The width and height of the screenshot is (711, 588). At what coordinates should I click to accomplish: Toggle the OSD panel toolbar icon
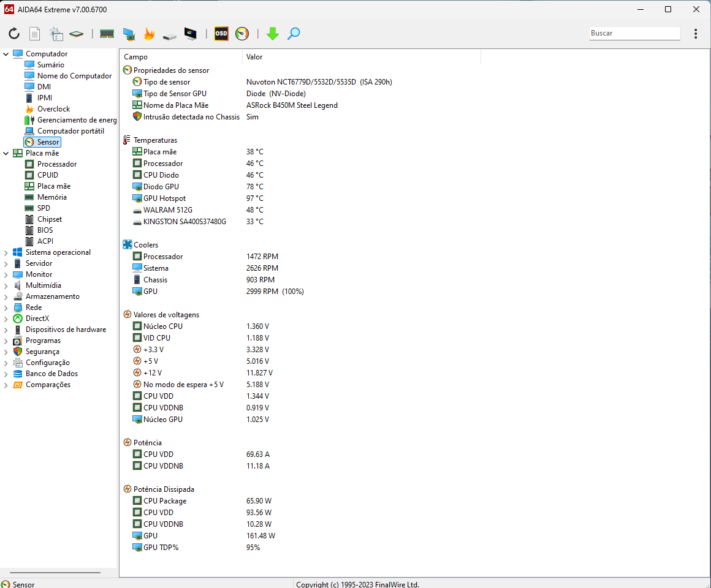click(221, 34)
